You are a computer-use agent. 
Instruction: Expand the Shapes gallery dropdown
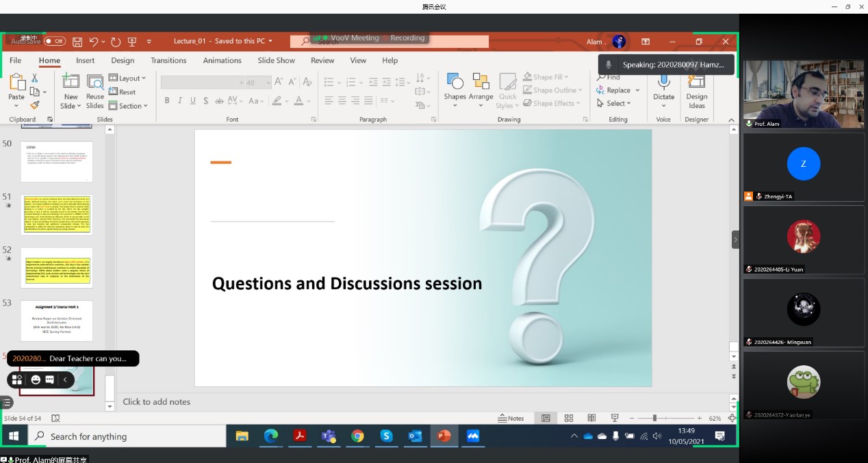point(455,97)
